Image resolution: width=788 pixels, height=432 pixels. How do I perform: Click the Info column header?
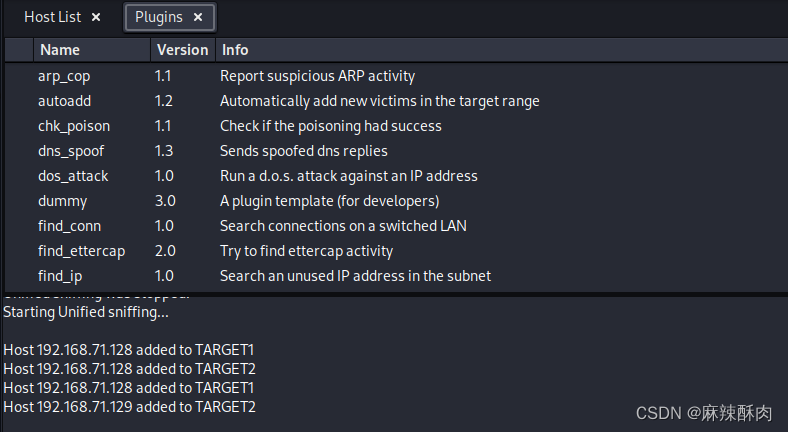point(502,50)
